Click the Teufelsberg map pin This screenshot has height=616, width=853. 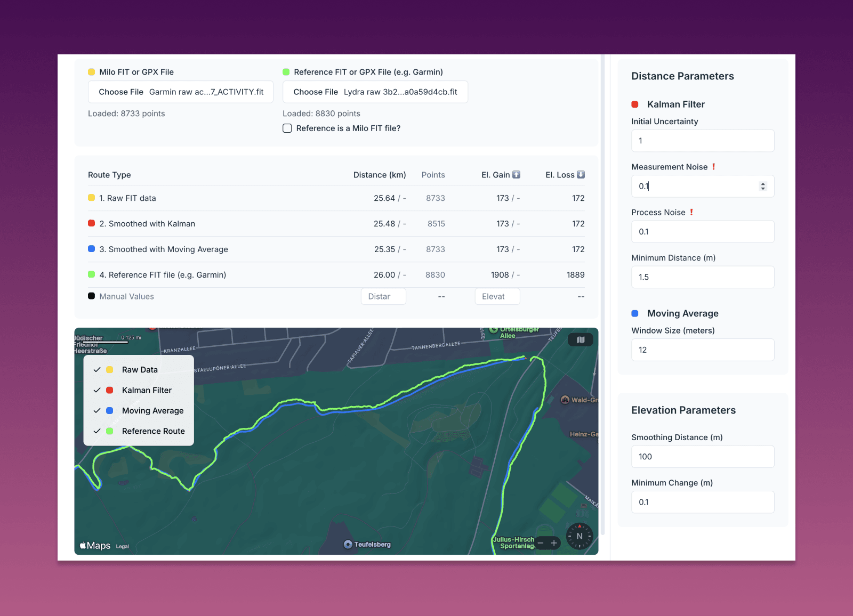(348, 544)
